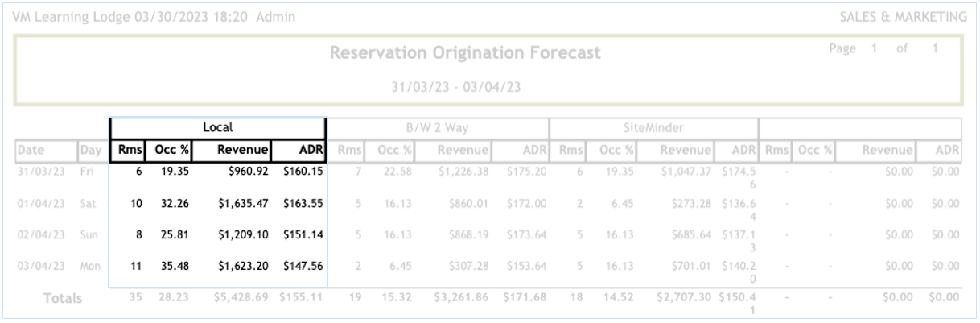Select the 31/03/23 - 03/04/23 date range
Screen dimensions: 980x323
point(465,87)
